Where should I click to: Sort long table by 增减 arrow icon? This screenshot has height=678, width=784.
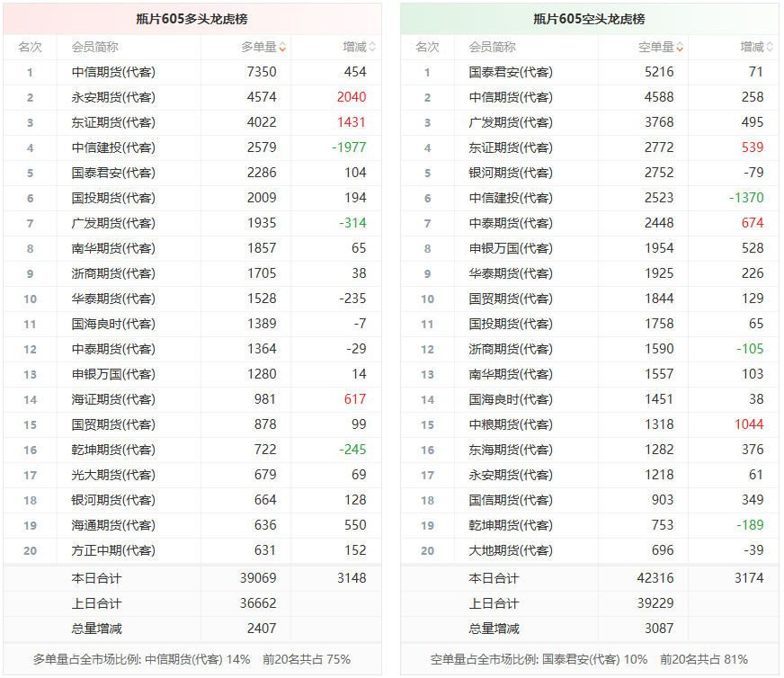pos(372,47)
